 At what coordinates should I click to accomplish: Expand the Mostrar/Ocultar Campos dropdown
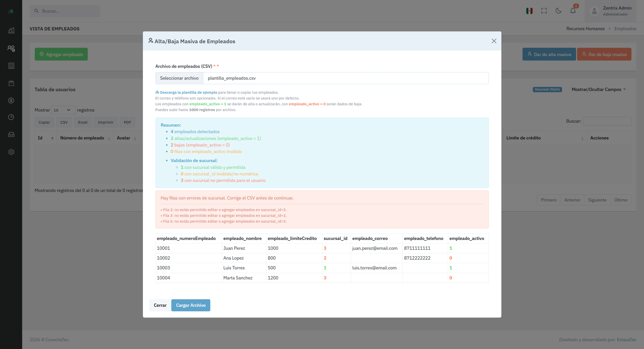click(x=599, y=89)
